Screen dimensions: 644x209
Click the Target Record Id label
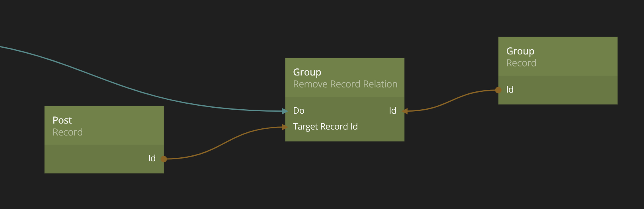coord(325,127)
